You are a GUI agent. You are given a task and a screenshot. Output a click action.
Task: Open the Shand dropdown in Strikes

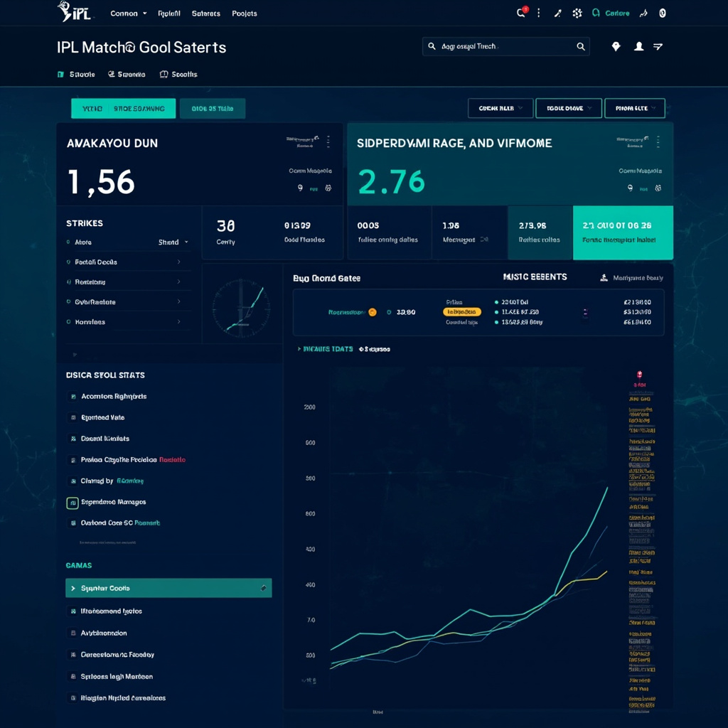[173, 242]
